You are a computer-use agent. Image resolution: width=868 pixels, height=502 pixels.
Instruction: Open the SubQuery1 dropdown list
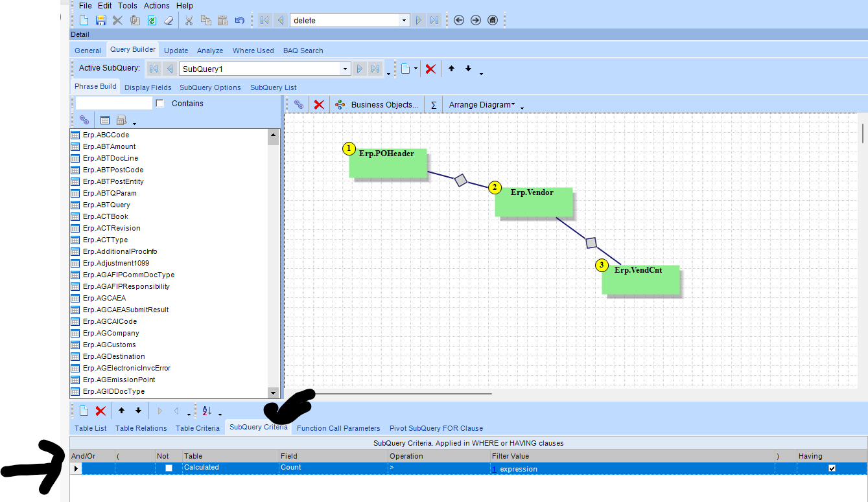346,69
